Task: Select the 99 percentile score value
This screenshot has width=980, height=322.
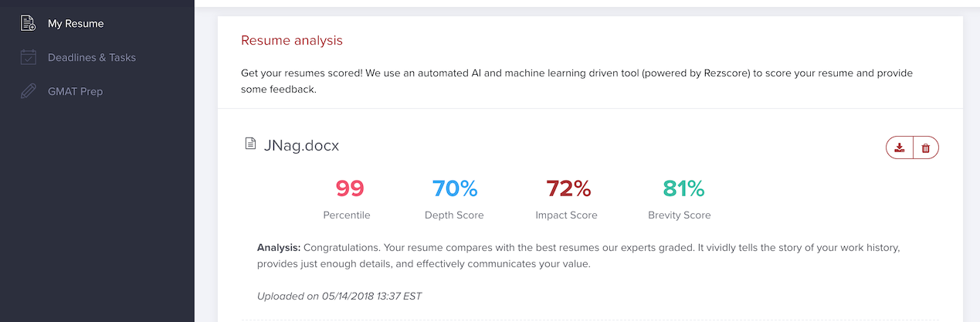Action: 350,188
